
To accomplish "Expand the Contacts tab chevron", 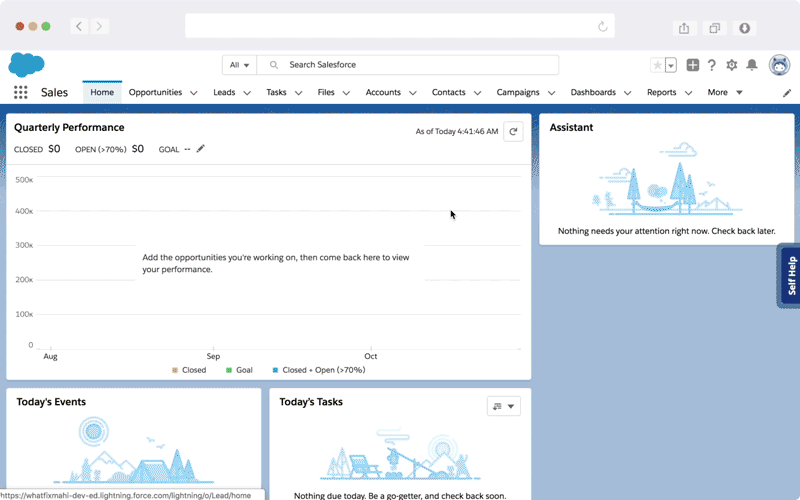I will click(x=478, y=93).
